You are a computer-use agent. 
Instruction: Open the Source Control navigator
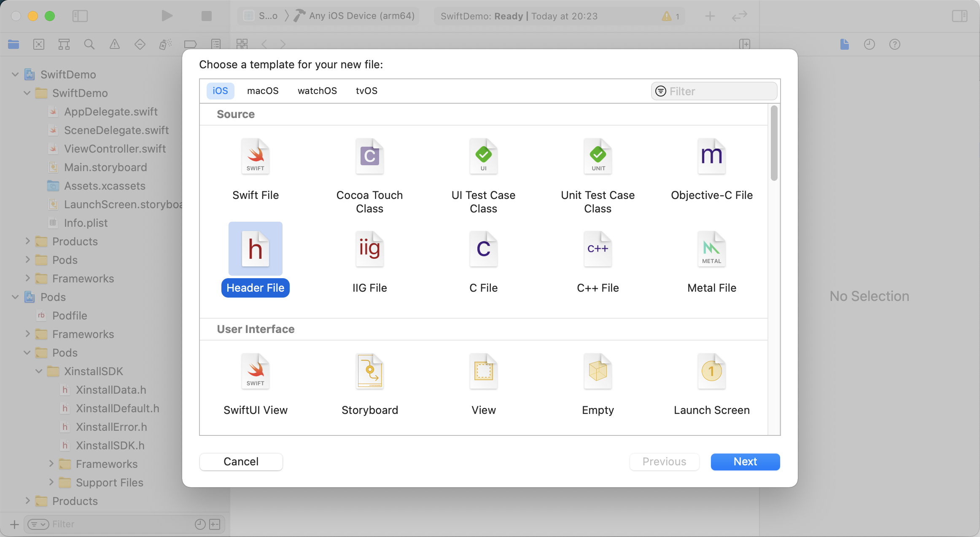coord(39,44)
